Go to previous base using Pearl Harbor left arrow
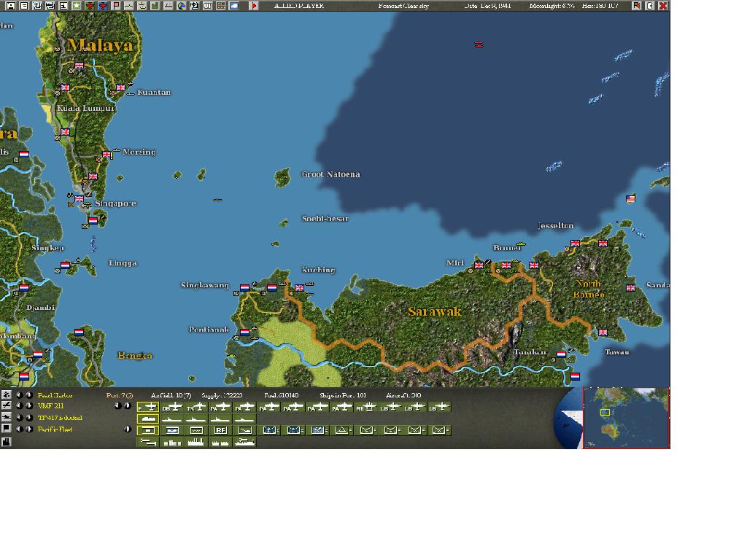Screen dimensions: 747x560 [x=20, y=394]
